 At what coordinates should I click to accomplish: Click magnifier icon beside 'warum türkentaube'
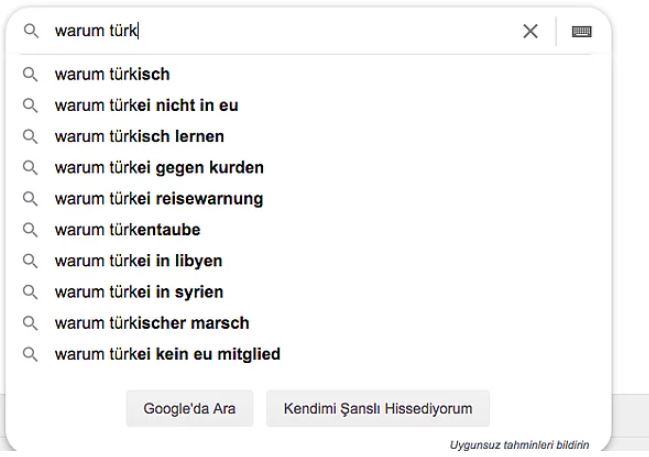pos(30,230)
